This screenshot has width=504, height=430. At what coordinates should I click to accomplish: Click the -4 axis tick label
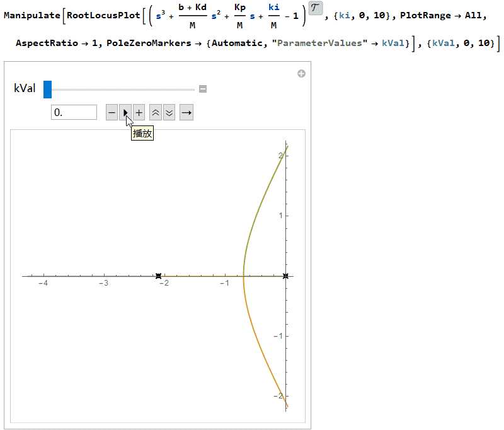coord(43,283)
